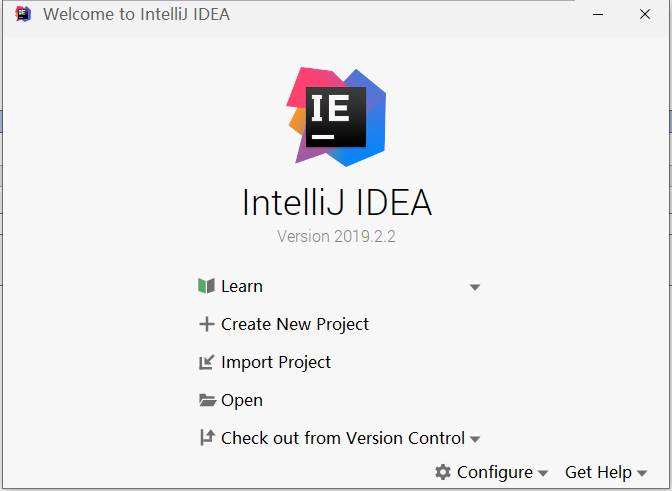Click the Configure gear icon
The image size is (672, 491).
(444, 472)
